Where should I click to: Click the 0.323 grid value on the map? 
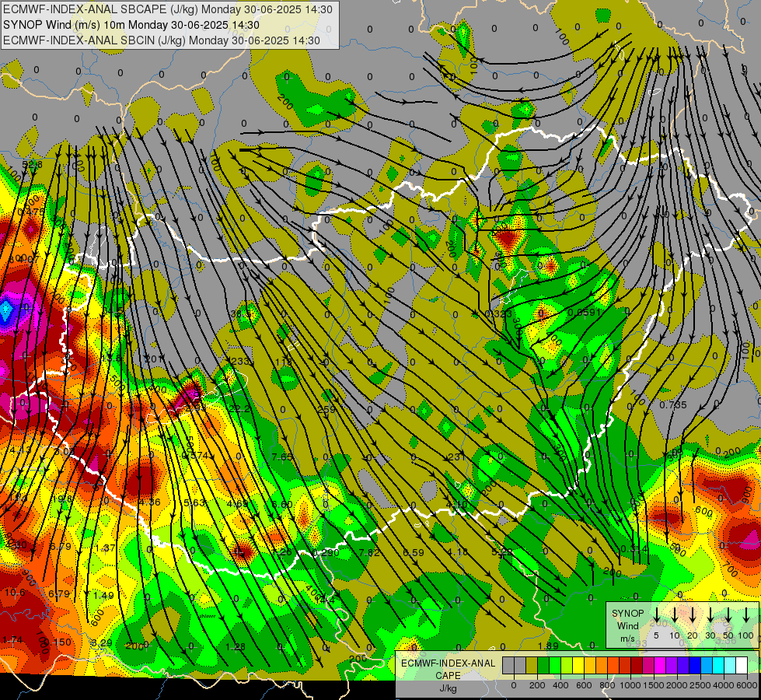(498, 313)
